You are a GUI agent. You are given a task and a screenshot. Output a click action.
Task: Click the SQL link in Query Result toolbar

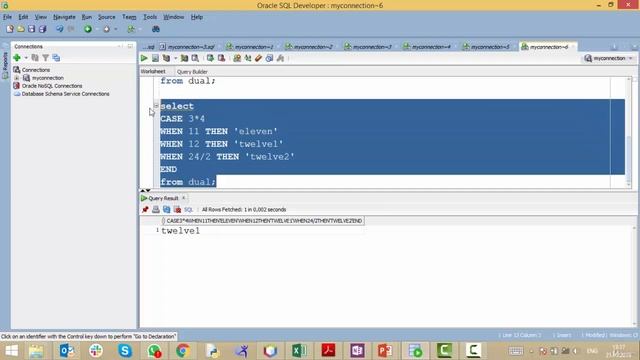click(x=188, y=209)
